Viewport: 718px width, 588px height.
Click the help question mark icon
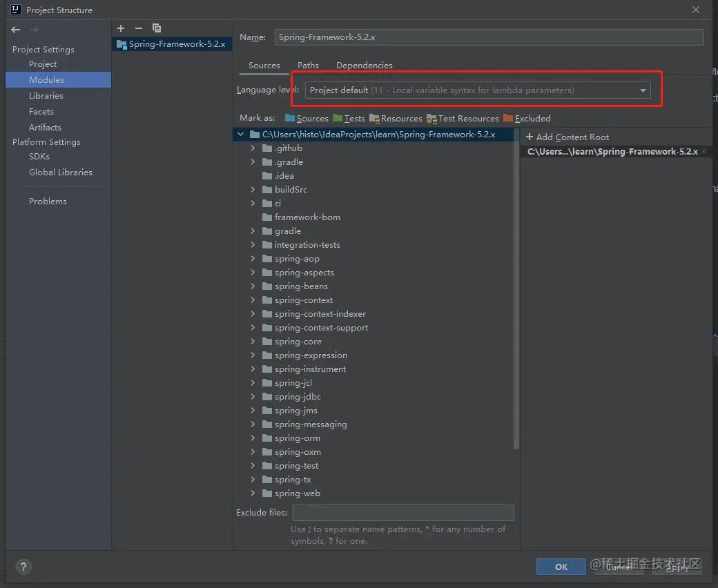pos(23,567)
